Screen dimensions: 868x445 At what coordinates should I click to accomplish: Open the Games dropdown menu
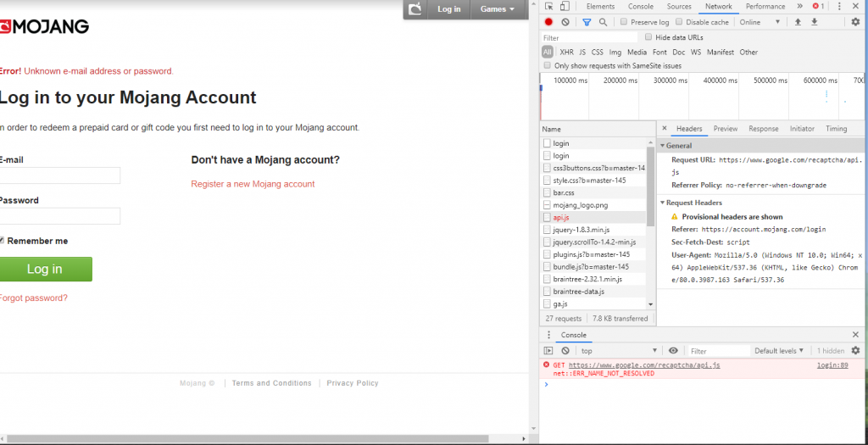click(x=497, y=8)
